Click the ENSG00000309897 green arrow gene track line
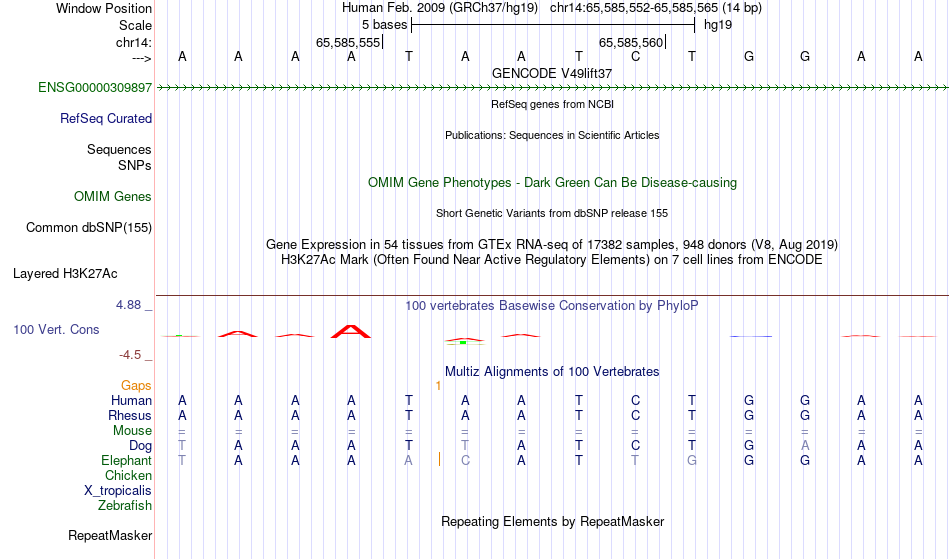The width and height of the screenshot is (950, 559). pyautogui.click(x=553, y=88)
